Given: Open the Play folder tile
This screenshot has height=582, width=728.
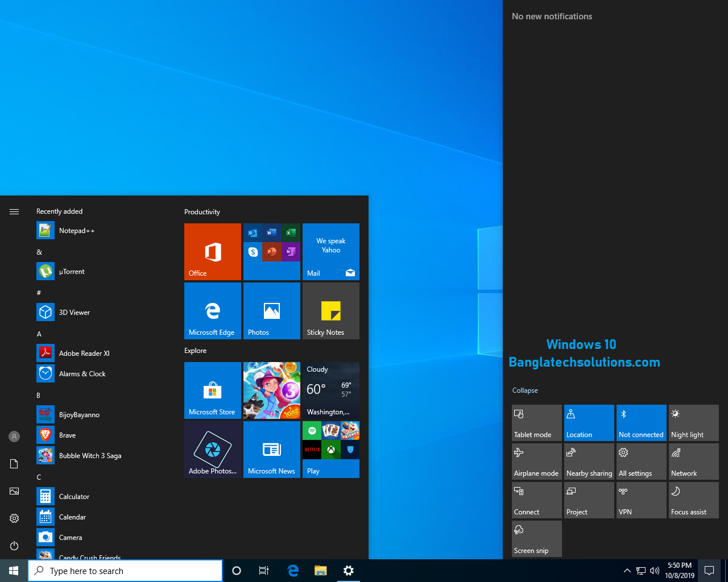Looking at the screenshot, I should 331,450.
